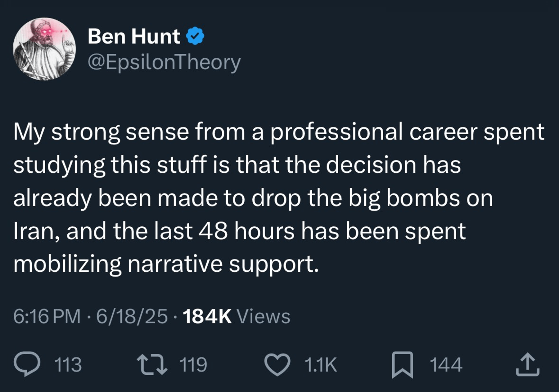This screenshot has width=559, height=392.
Task: Like the tweet with the heart icon
Action: (x=277, y=365)
